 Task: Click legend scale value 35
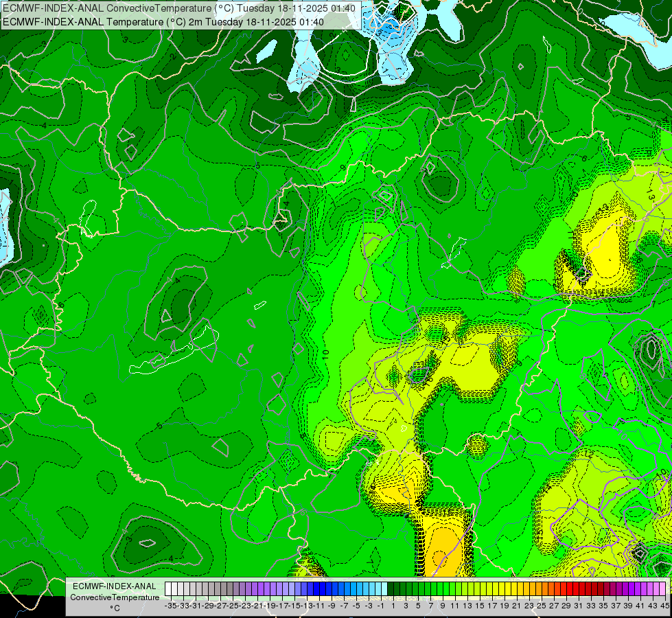point(603,606)
